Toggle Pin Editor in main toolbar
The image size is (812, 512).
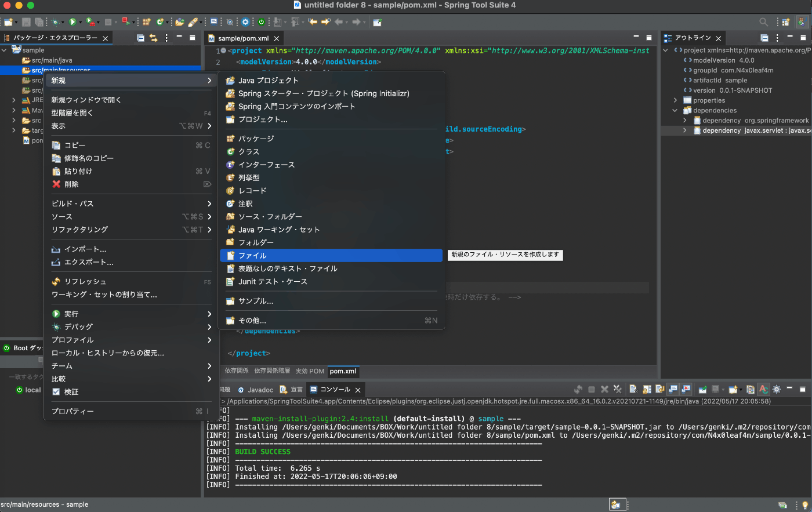coord(377,22)
